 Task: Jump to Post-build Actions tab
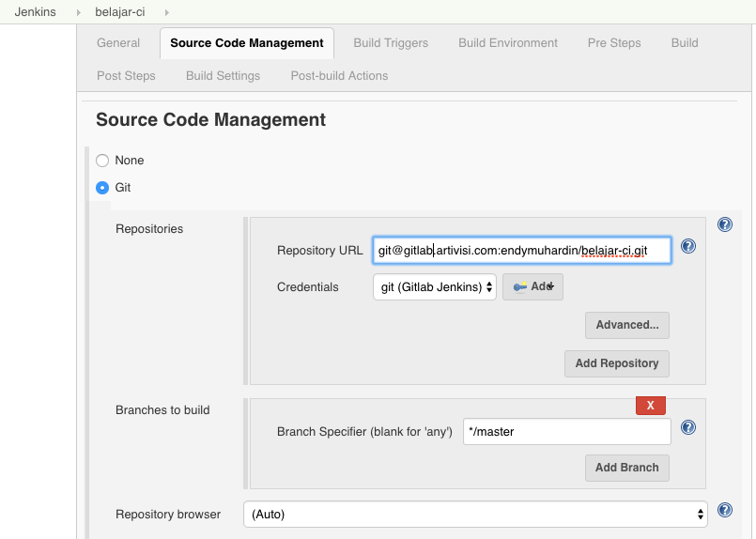click(339, 76)
